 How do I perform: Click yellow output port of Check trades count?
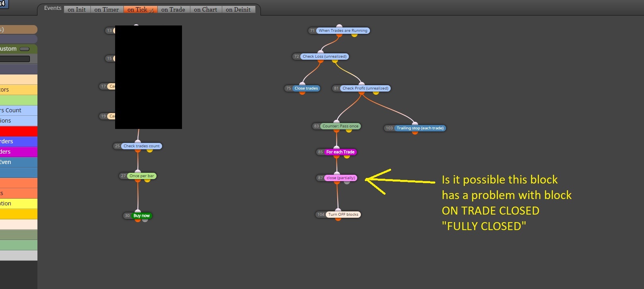tap(150, 150)
